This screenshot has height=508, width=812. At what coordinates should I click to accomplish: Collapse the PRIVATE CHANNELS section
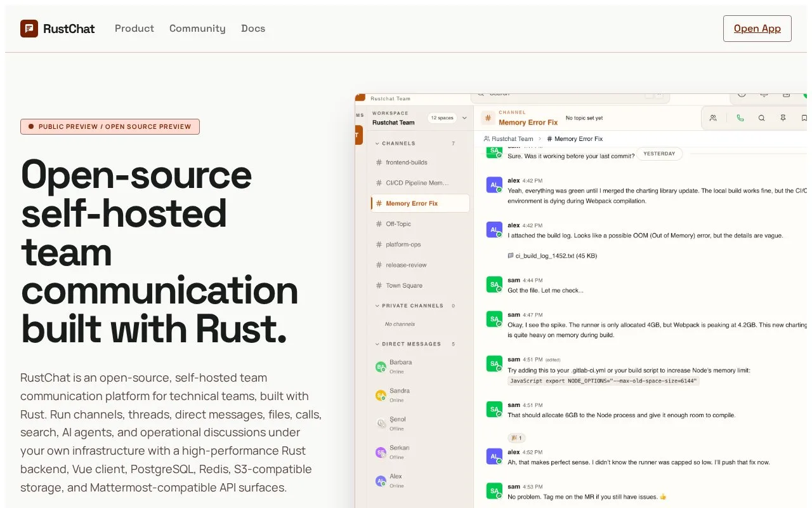tap(377, 306)
